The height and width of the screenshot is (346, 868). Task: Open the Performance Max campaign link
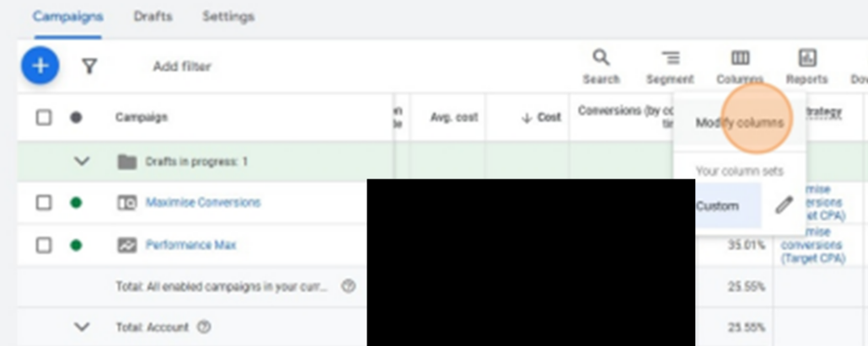[190, 245]
